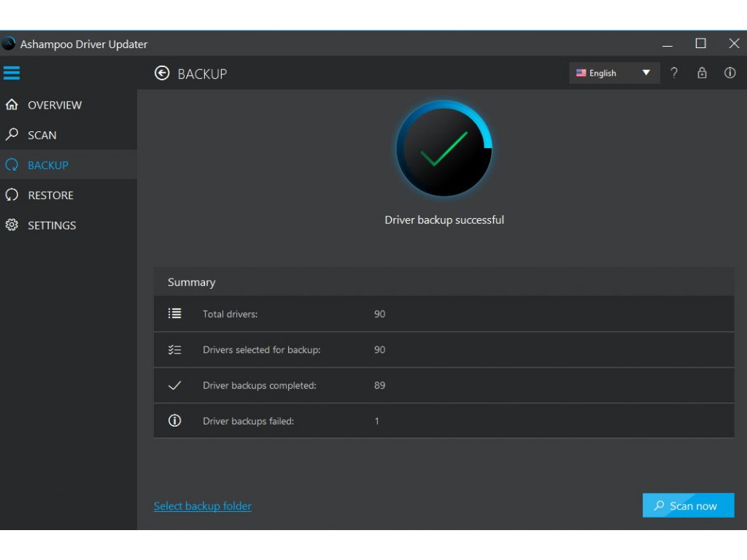Click the backup icon in the sidebar

[x=12, y=165]
